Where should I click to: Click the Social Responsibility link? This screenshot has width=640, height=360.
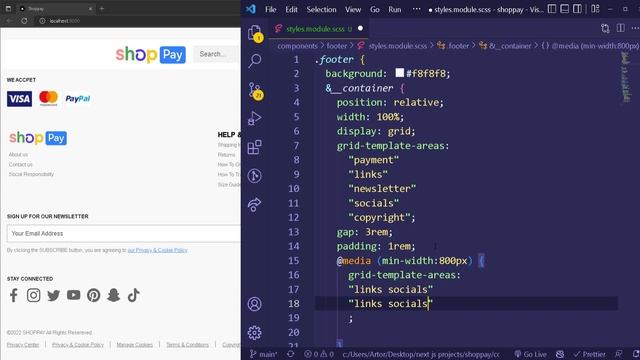31,174
